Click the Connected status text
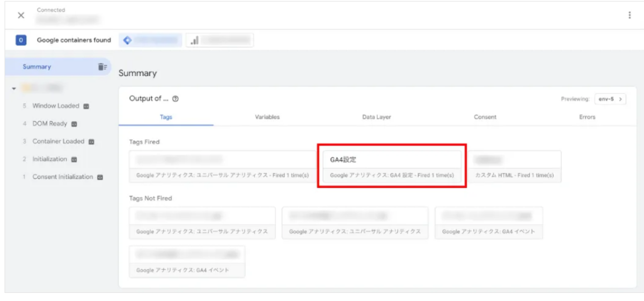Image resolution: width=644 pixels, height=301 pixels. 51,10
